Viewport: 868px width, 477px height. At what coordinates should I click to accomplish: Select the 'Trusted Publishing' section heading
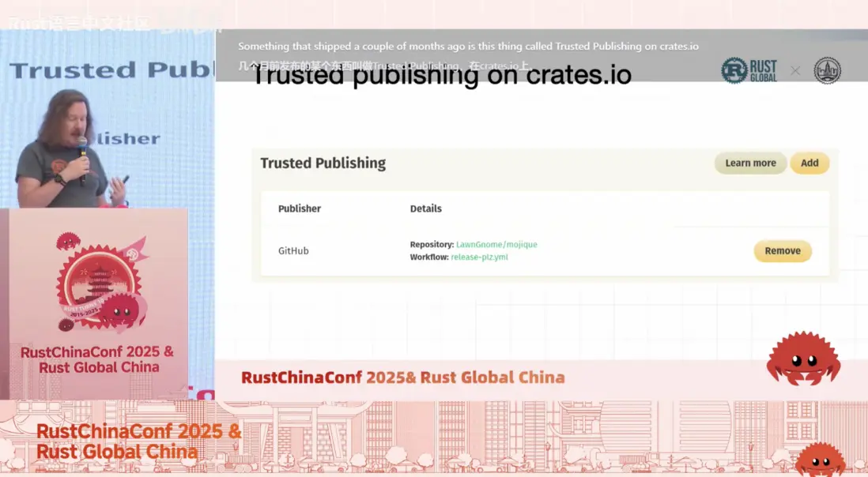coord(323,163)
